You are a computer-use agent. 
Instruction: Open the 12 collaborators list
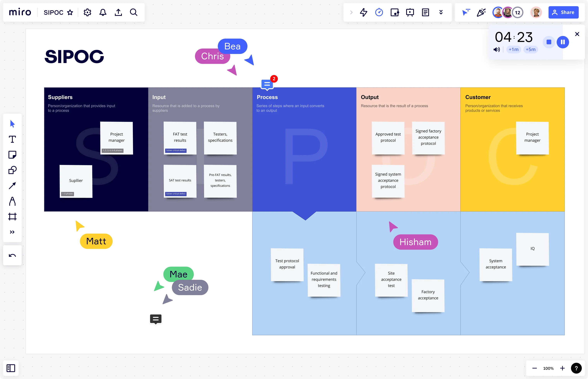(x=517, y=12)
